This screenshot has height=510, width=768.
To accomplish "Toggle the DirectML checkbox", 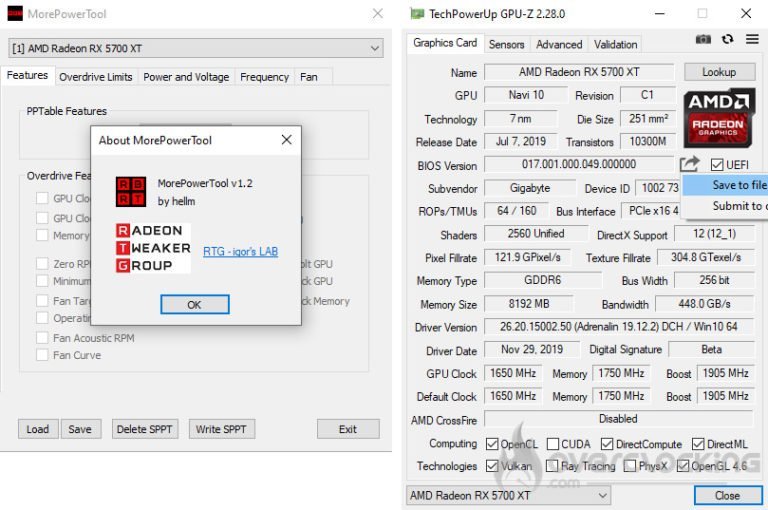I will pos(698,444).
